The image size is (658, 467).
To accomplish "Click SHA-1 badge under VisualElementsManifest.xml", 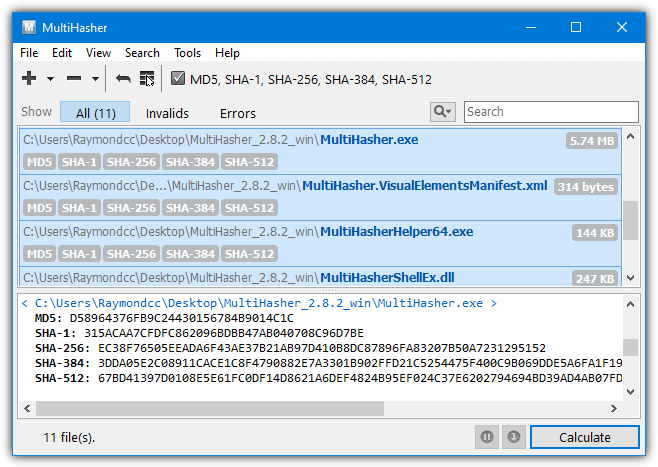I will coord(79,208).
